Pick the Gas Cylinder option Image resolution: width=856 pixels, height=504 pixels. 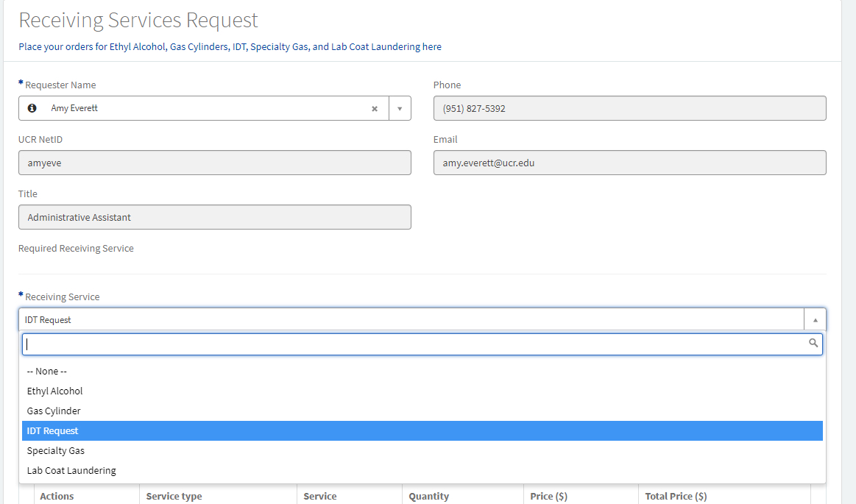[x=54, y=411]
